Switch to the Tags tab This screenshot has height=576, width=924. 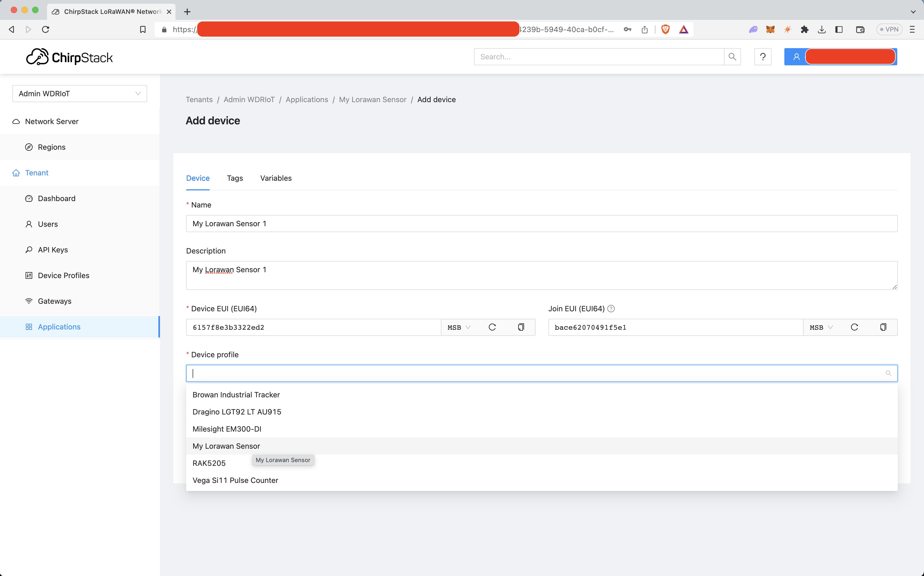click(235, 178)
